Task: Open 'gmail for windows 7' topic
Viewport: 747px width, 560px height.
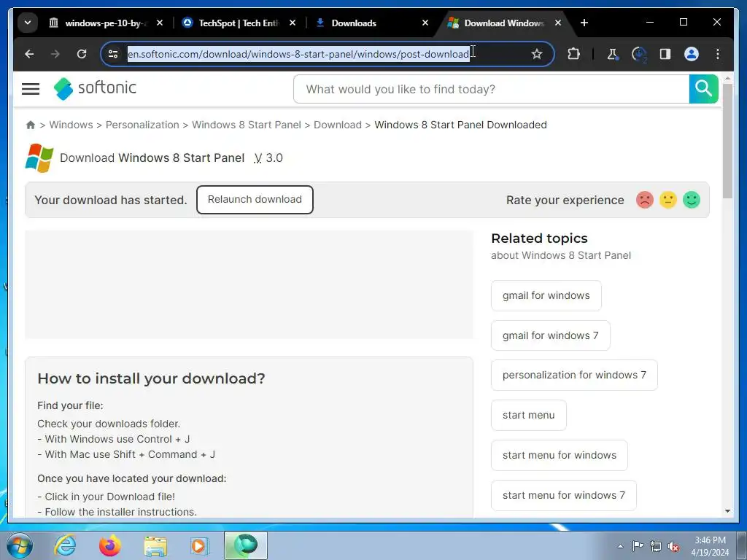Action: pos(550,335)
